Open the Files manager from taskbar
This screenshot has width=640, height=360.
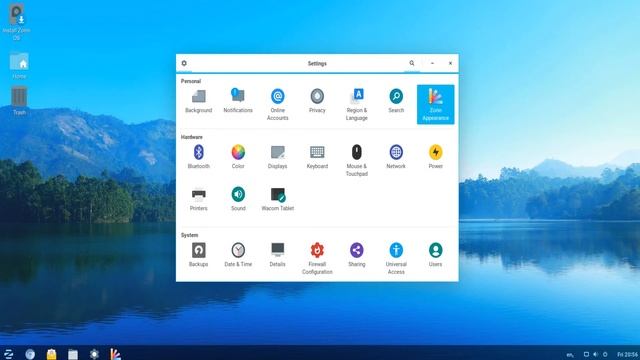pyautogui.click(x=73, y=354)
